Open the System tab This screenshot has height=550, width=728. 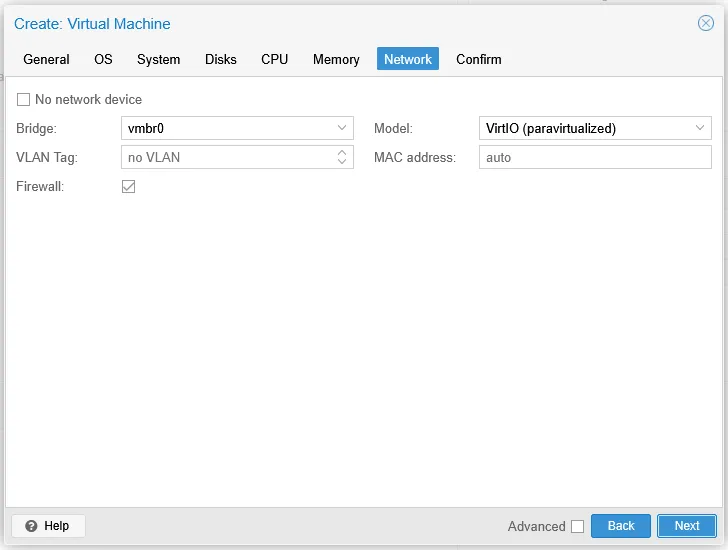(x=158, y=59)
